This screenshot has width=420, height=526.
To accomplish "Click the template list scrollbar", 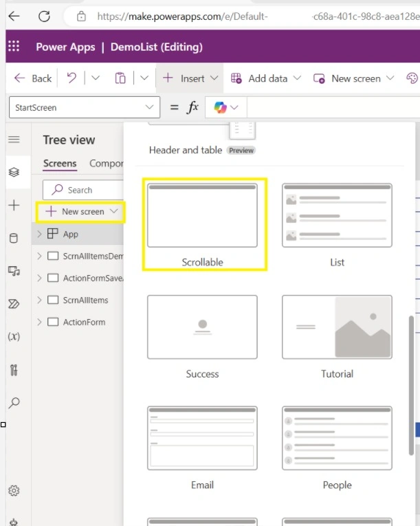I will [411, 385].
